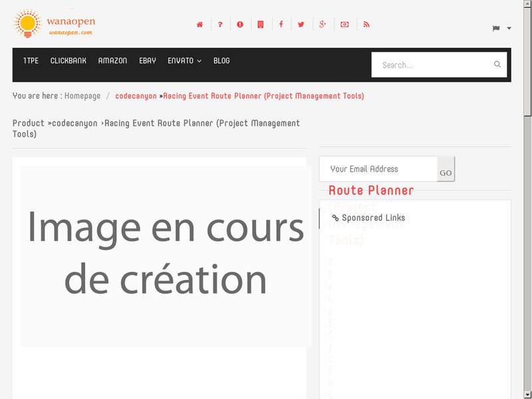Open the Google Plus icon
This screenshot has height=399, width=532.
click(323, 24)
